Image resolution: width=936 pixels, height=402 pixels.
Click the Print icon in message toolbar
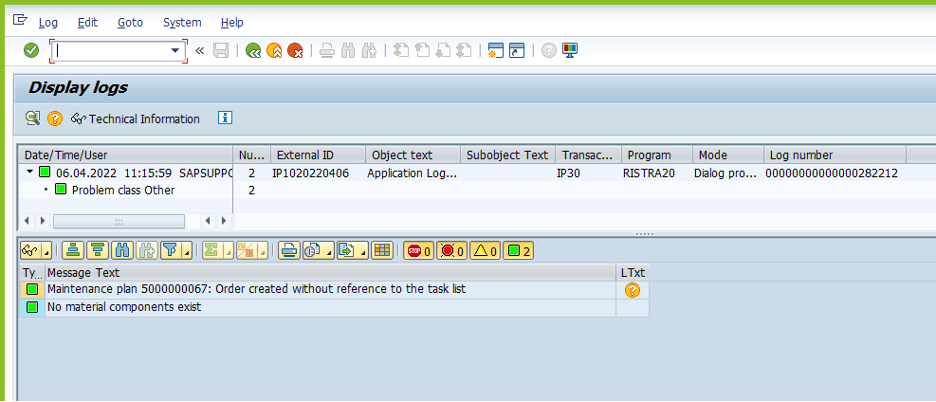288,251
